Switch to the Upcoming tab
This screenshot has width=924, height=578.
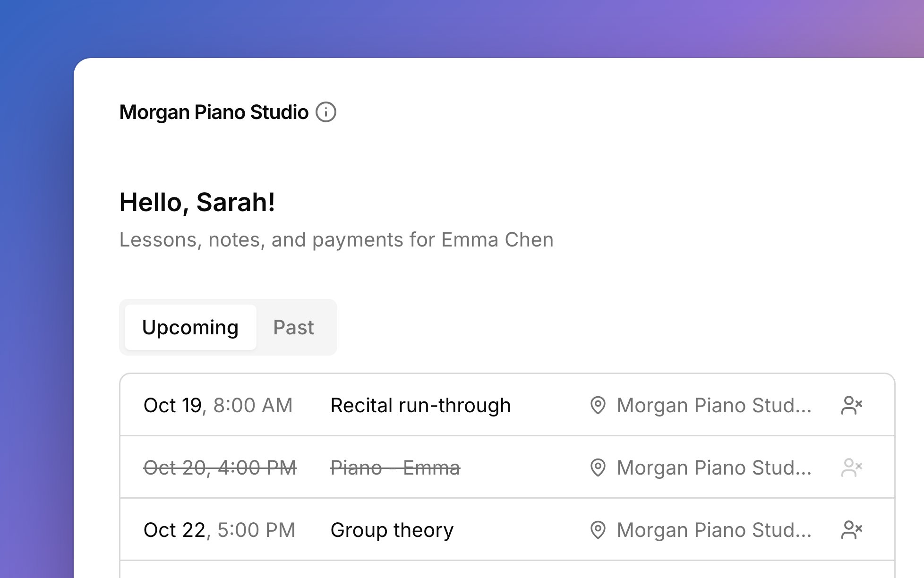tap(190, 327)
